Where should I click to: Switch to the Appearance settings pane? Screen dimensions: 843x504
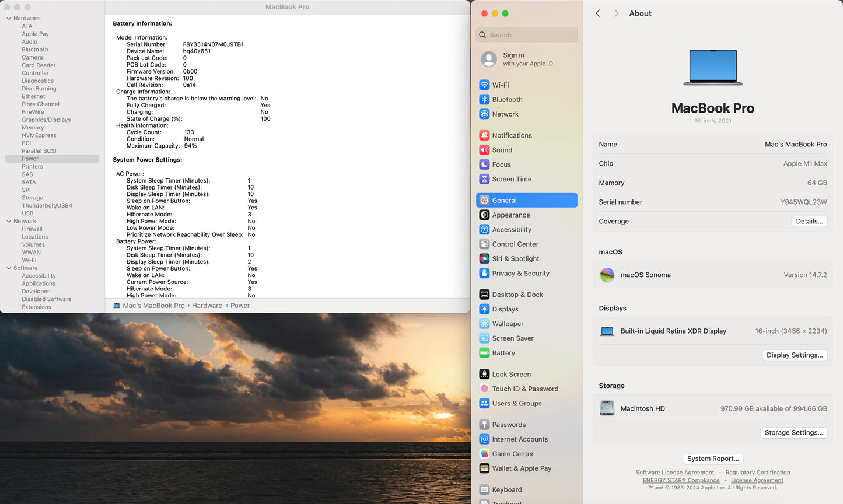[511, 215]
